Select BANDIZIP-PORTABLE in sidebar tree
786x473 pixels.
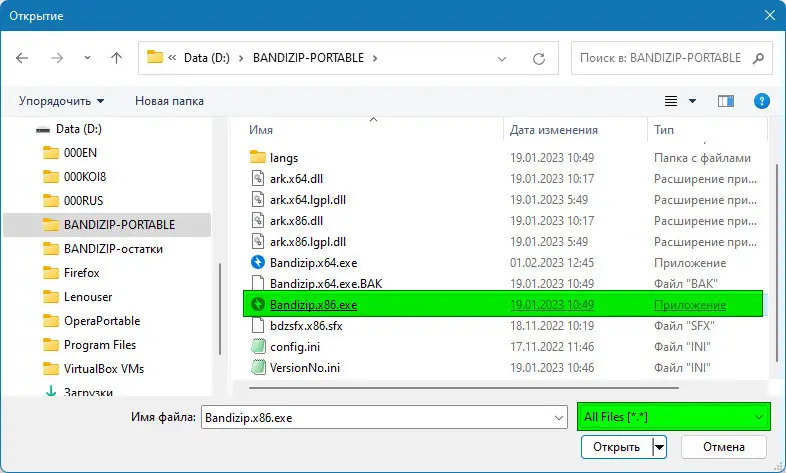pyautogui.click(x=106, y=225)
